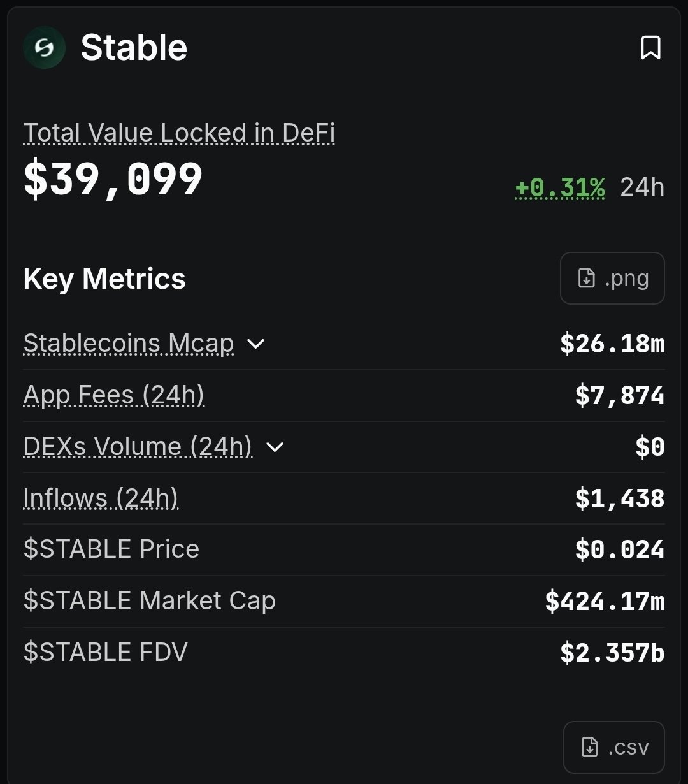This screenshot has height=784, width=688.
Task: Click the App Fees (24h) label
Action: (x=114, y=396)
